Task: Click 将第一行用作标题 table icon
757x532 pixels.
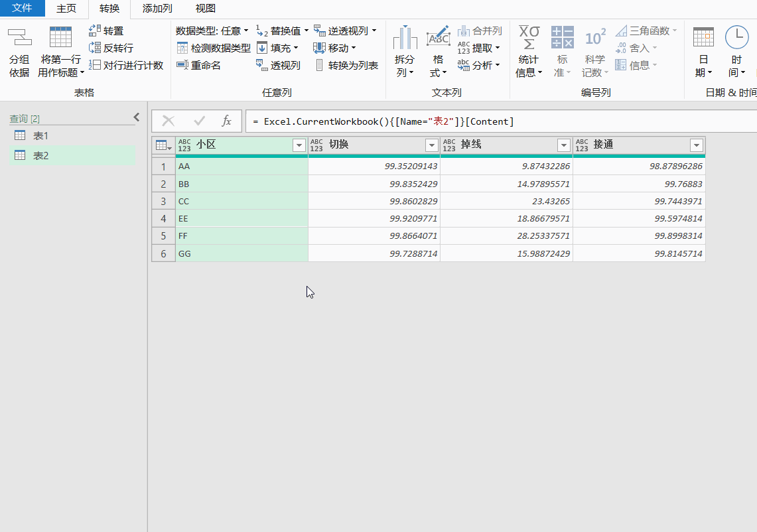Action: (61, 37)
